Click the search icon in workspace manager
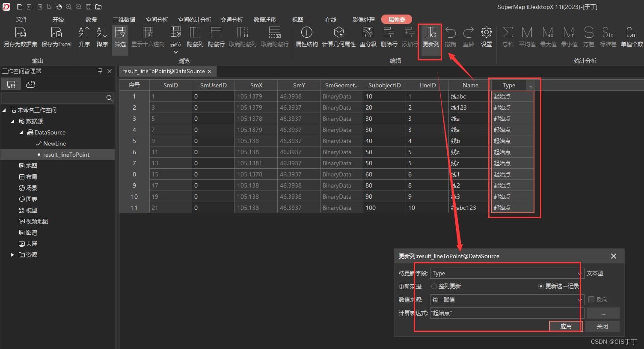Screen dimensions: 644x349 click(110, 98)
